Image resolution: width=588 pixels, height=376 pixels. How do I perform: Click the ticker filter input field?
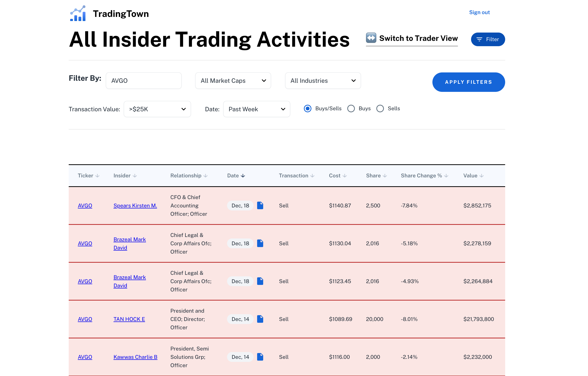point(143,81)
